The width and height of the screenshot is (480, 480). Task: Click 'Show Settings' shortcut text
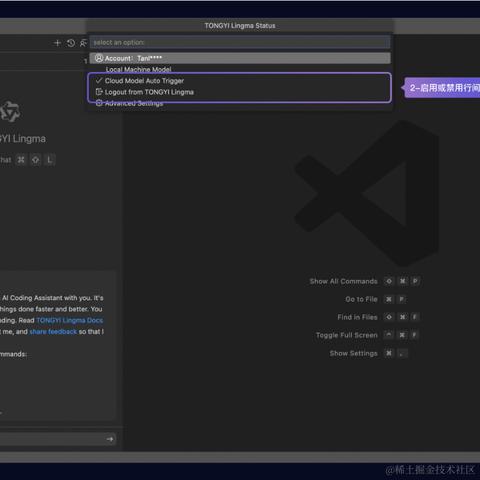[x=353, y=353]
